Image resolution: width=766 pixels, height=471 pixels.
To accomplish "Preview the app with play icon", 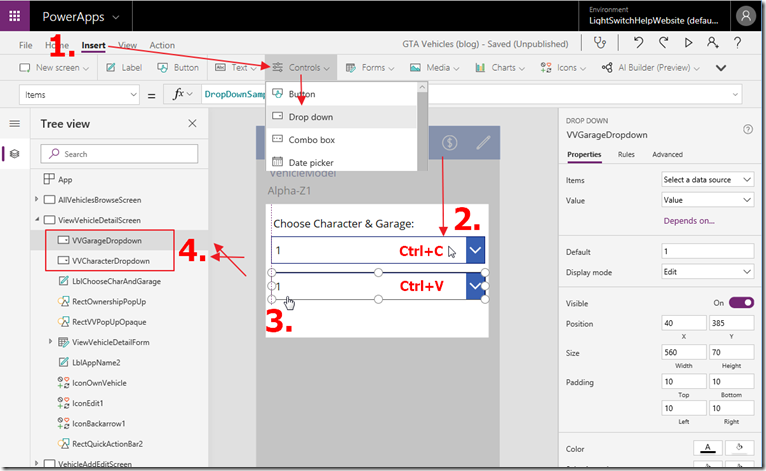I will (x=688, y=43).
